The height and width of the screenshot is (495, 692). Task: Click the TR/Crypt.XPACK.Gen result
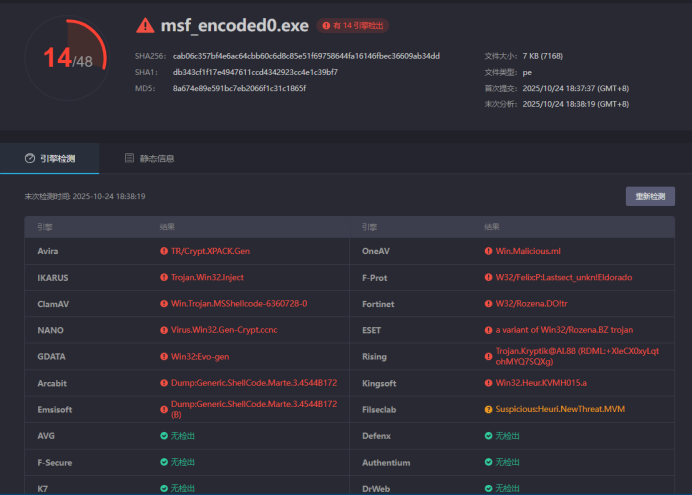click(x=210, y=251)
